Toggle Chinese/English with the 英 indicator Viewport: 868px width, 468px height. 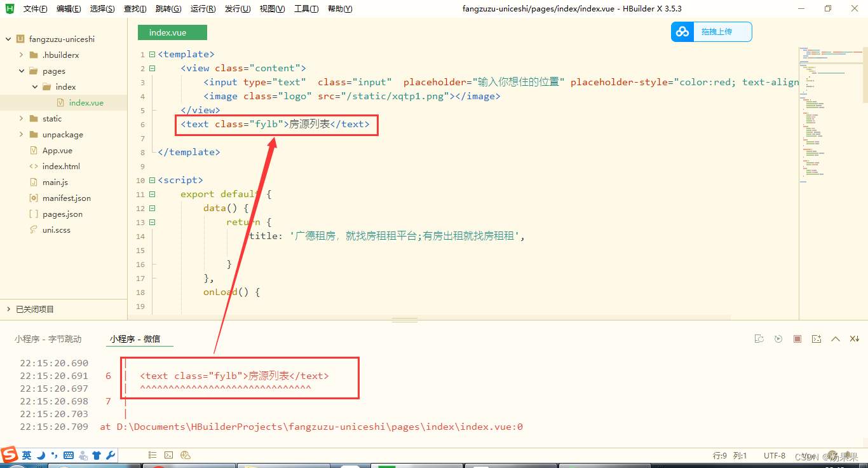tap(26, 455)
